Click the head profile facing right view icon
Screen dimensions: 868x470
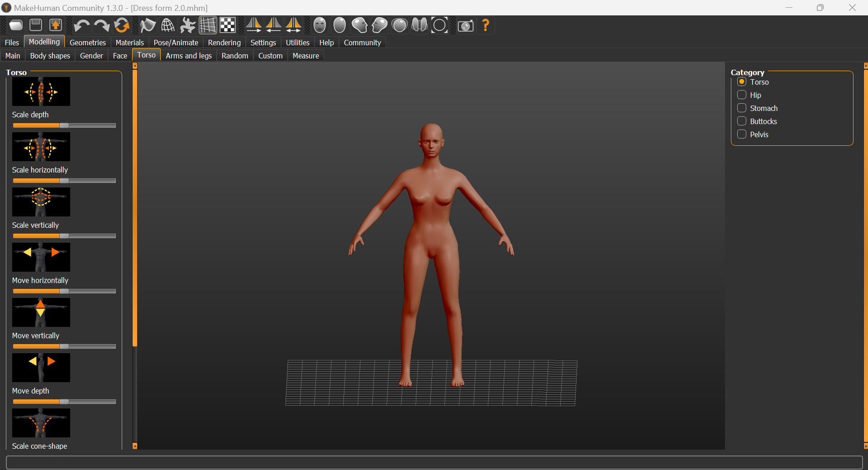pyautogui.click(x=359, y=25)
